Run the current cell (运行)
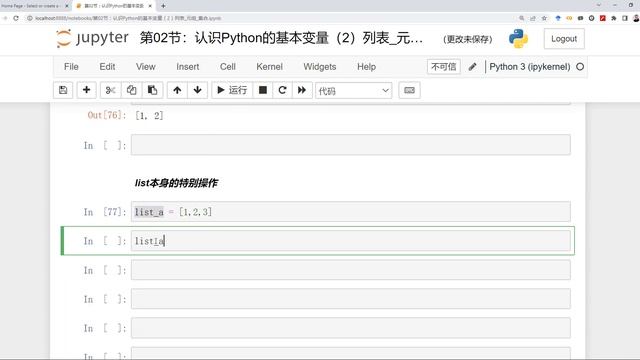 (x=232, y=90)
